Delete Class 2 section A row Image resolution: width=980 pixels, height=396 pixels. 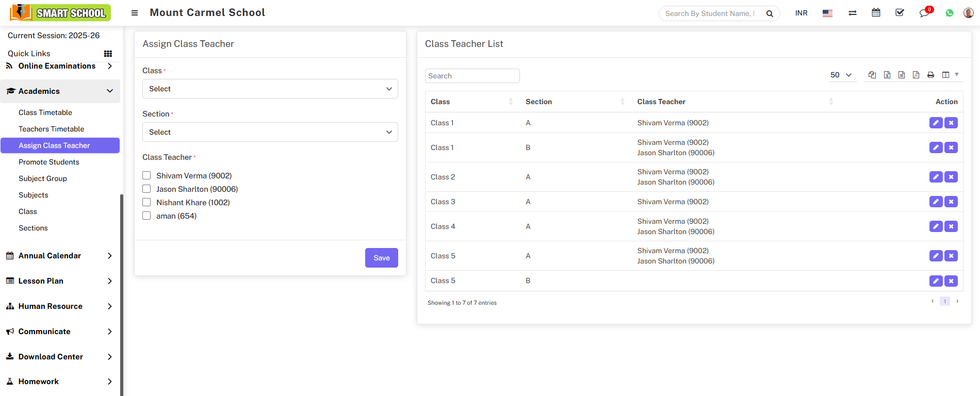point(951,177)
